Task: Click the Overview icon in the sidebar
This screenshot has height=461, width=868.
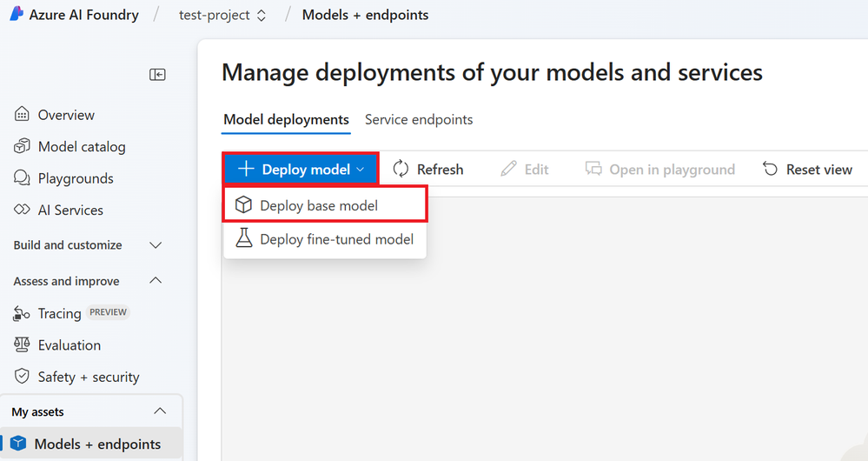Action: click(x=22, y=115)
